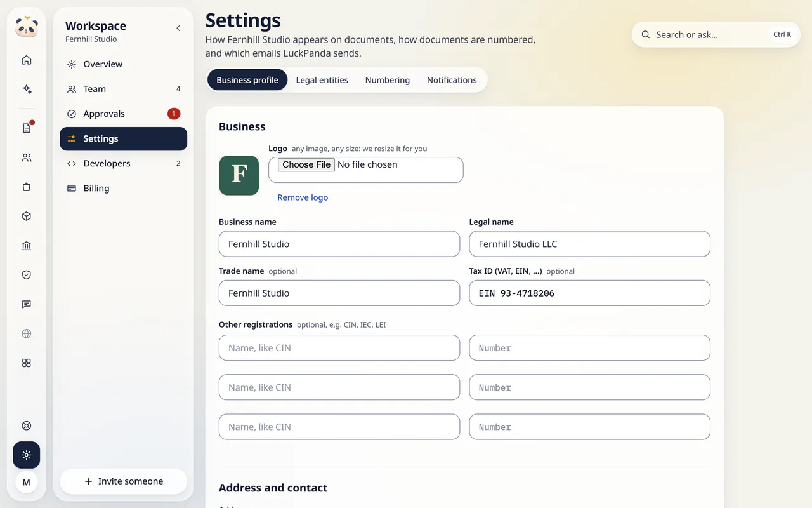Open the people icon in the left rail
The image size is (812, 508).
click(27, 157)
